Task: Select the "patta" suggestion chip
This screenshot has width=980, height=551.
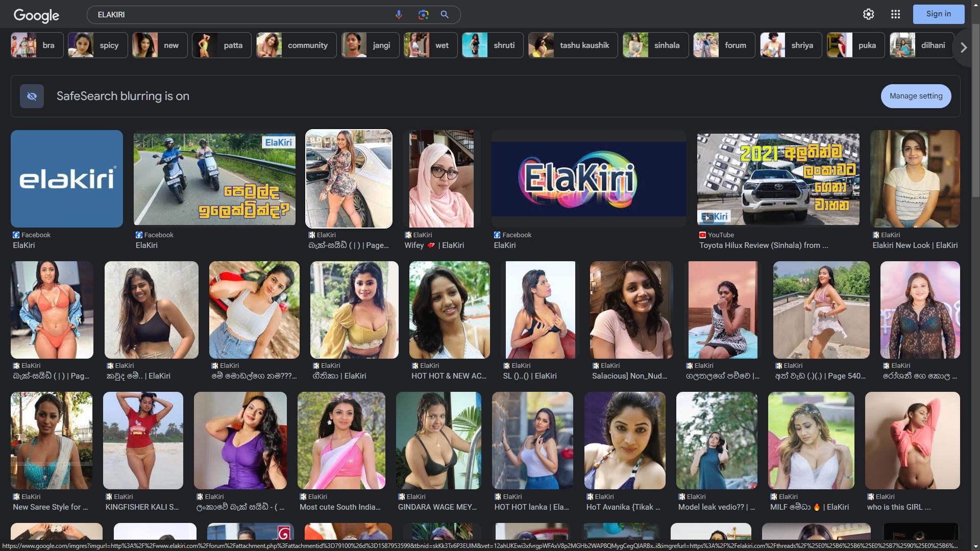Action: click(x=222, y=45)
